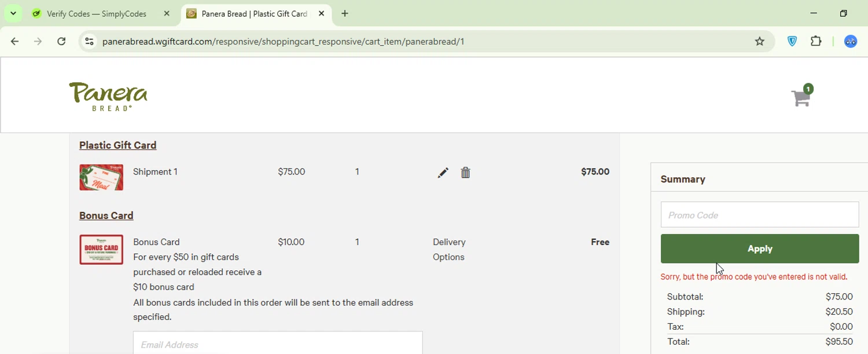Delete Shipment 1 using trash icon

click(x=465, y=173)
